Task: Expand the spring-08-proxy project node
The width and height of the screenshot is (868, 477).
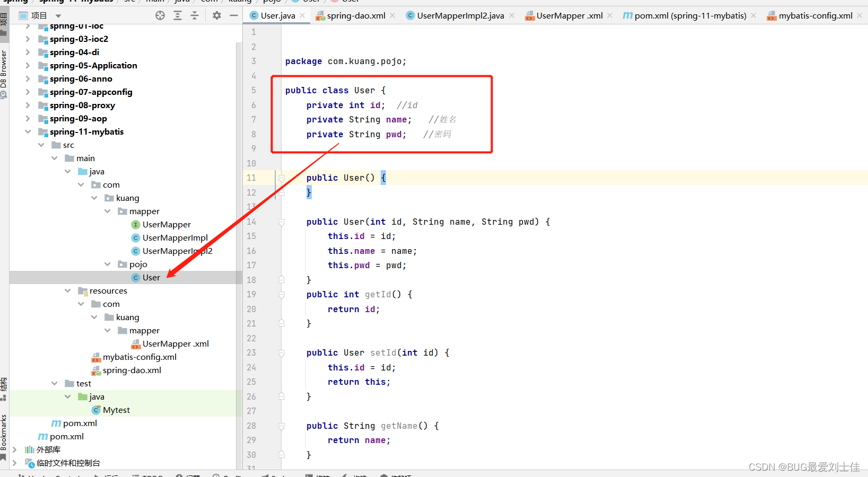Action: click(28, 105)
